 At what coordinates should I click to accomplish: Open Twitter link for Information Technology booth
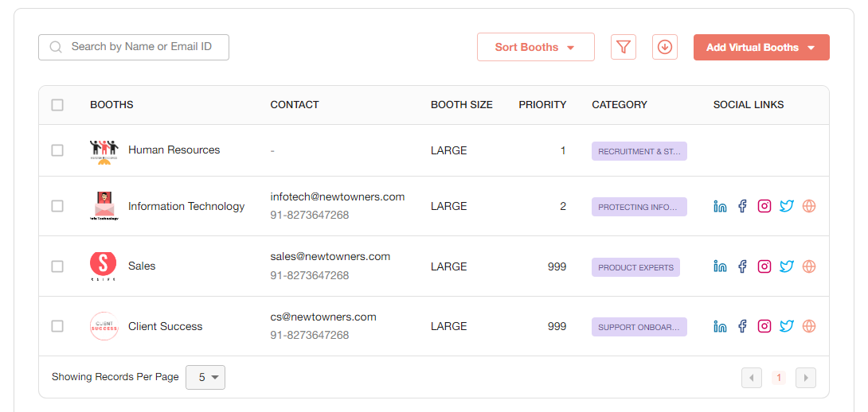pos(787,206)
